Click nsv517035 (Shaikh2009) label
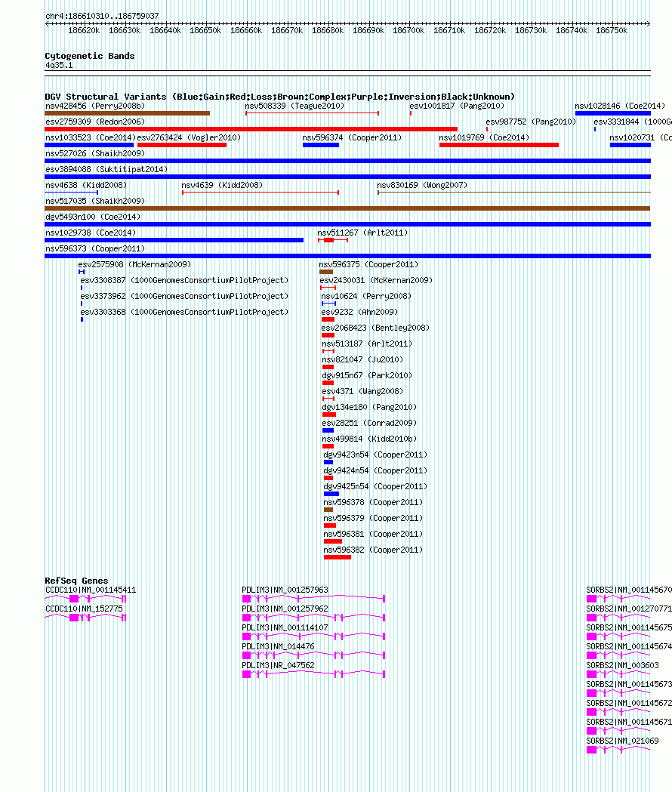 (x=95, y=201)
